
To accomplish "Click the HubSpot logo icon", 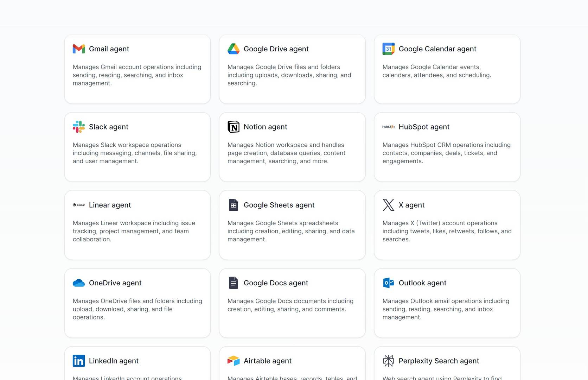I will pos(388,127).
